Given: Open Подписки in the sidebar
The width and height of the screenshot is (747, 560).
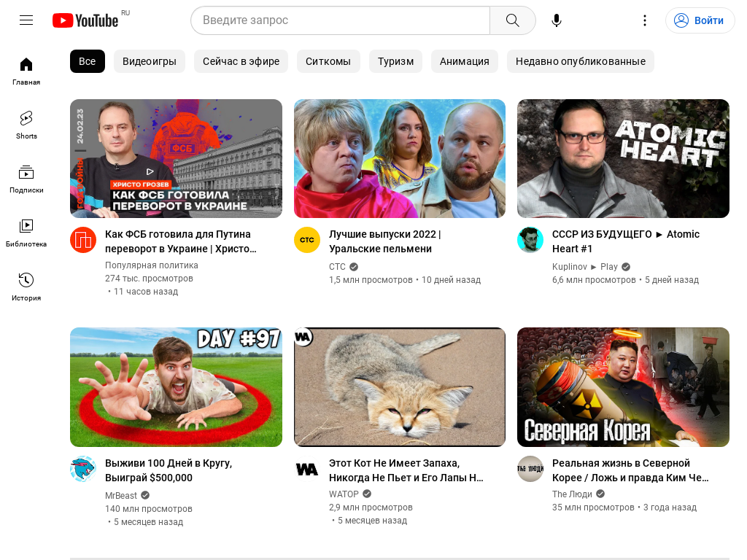Looking at the screenshot, I should [x=26, y=179].
